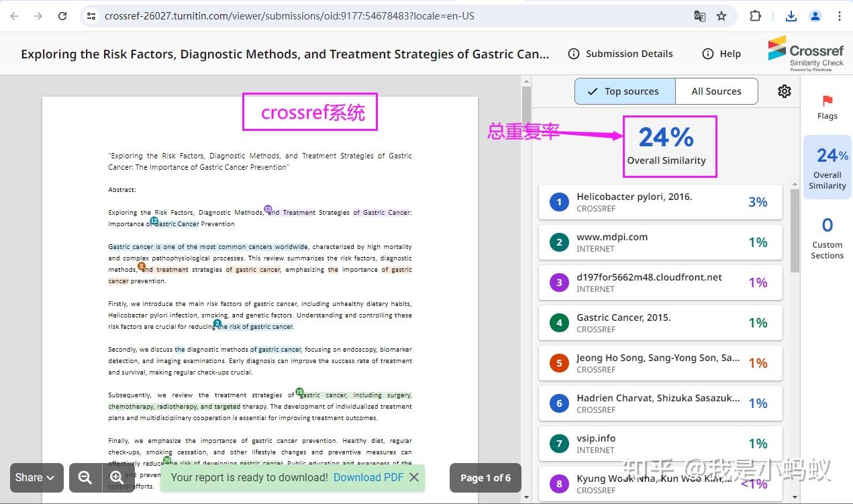Click orange number 5 source badge
Viewport: 853px width, 504px height.
pyautogui.click(x=559, y=363)
